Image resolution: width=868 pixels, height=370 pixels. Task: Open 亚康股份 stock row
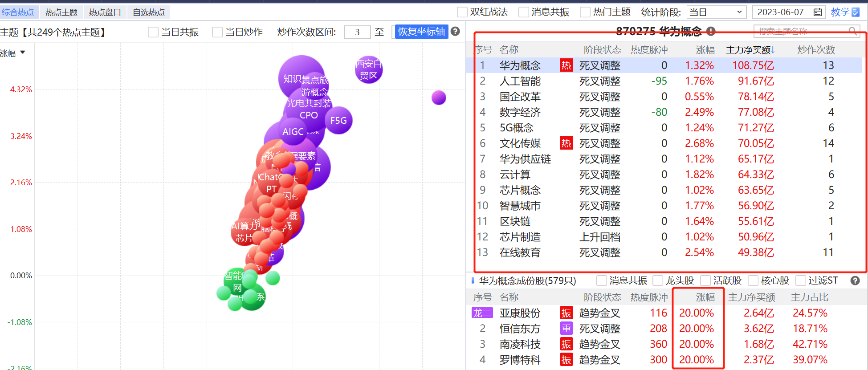click(664, 313)
